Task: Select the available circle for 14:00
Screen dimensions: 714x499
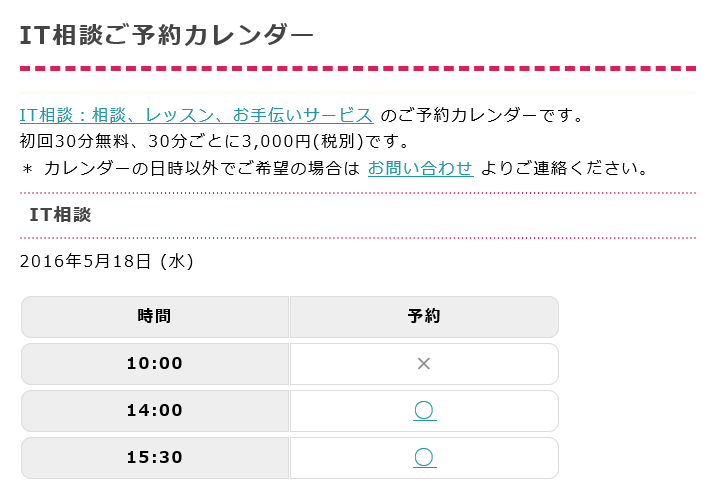Action: tap(424, 411)
